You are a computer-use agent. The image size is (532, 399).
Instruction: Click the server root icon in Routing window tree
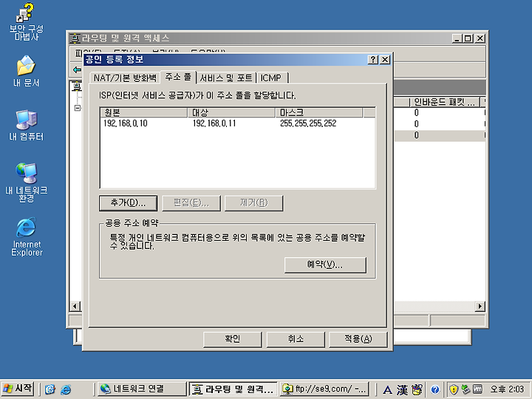pos(78,86)
